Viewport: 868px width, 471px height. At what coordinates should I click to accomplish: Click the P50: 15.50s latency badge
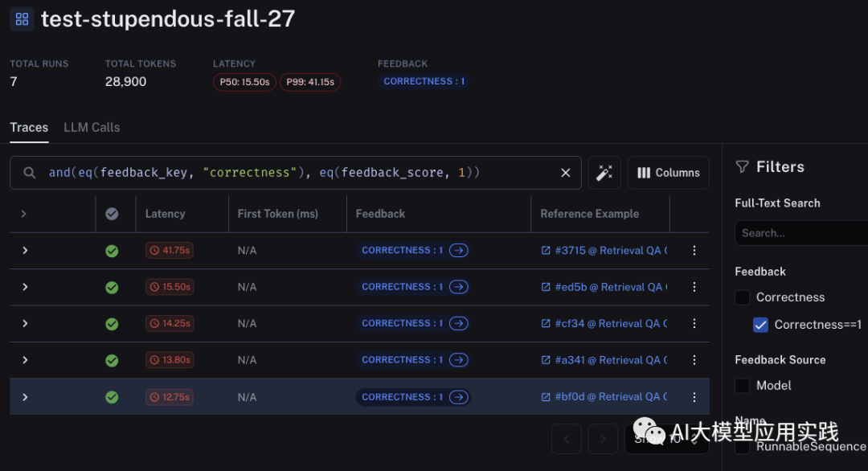pyautogui.click(x=244, y=82)
